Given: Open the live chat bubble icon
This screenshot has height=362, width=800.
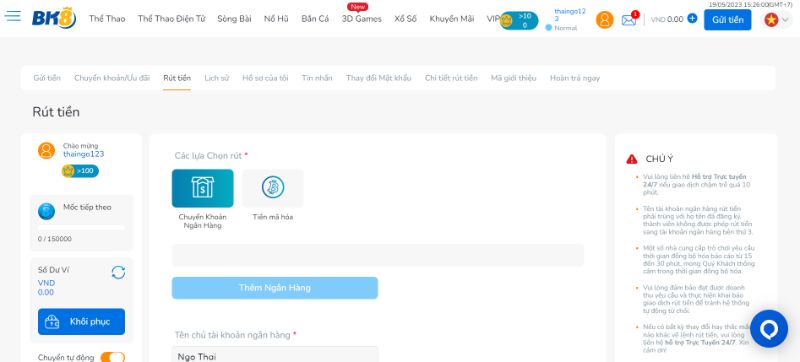Looking at the screenshot, I should (769, 329).
